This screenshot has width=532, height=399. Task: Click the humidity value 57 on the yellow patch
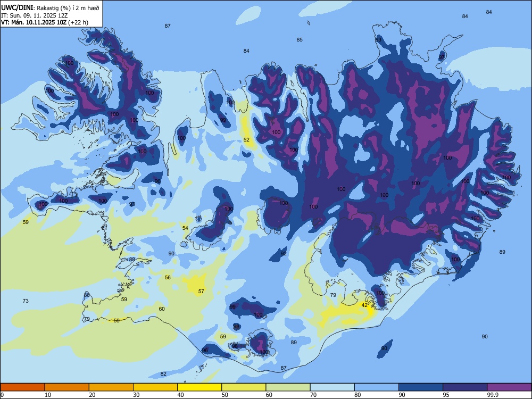201,291
